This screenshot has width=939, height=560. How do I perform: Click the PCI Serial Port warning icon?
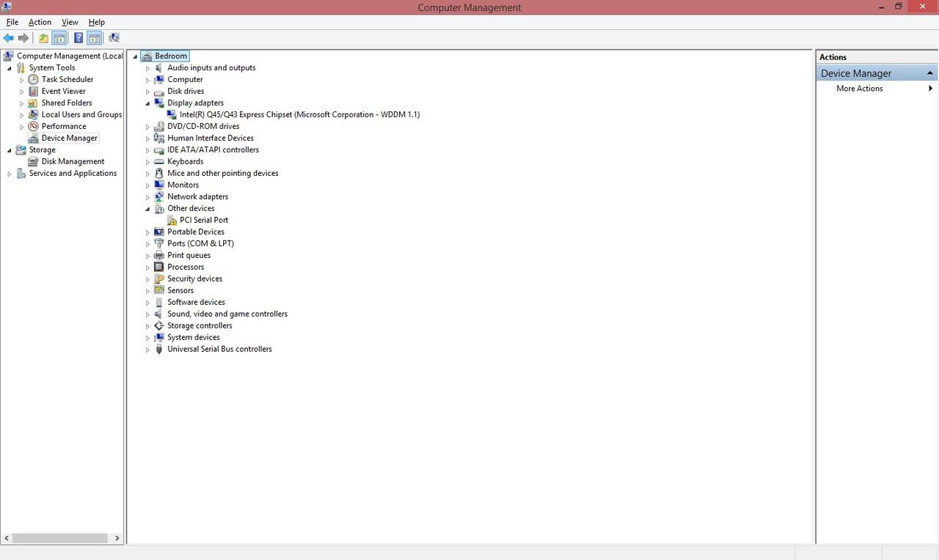[x=172, y=220]
